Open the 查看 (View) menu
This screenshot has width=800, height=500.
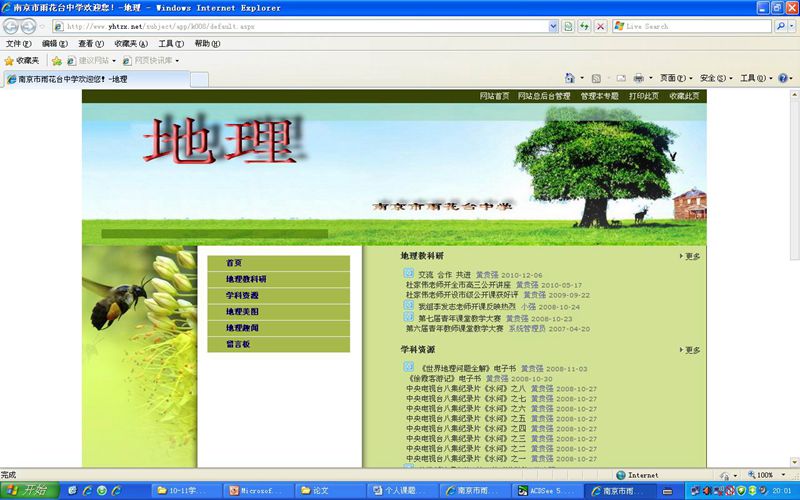coord(91,44)
